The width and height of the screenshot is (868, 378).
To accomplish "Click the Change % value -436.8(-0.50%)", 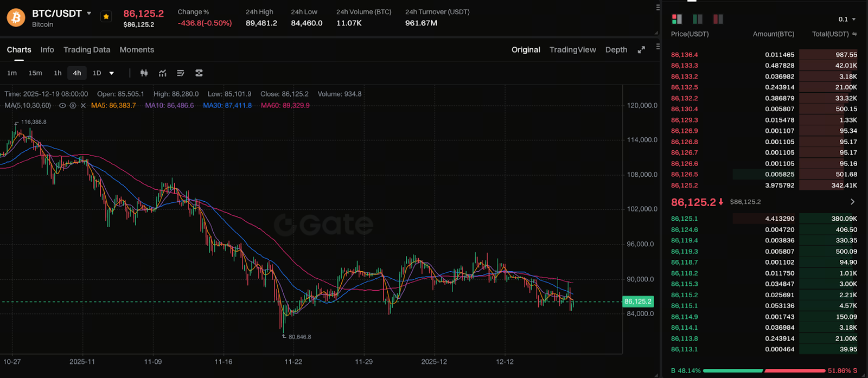I will click(x=205, y=23).
